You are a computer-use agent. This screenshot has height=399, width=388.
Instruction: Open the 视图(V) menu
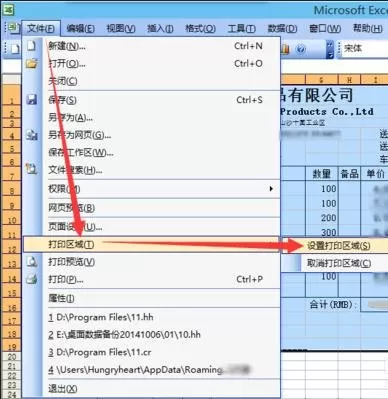click(121, 29)
